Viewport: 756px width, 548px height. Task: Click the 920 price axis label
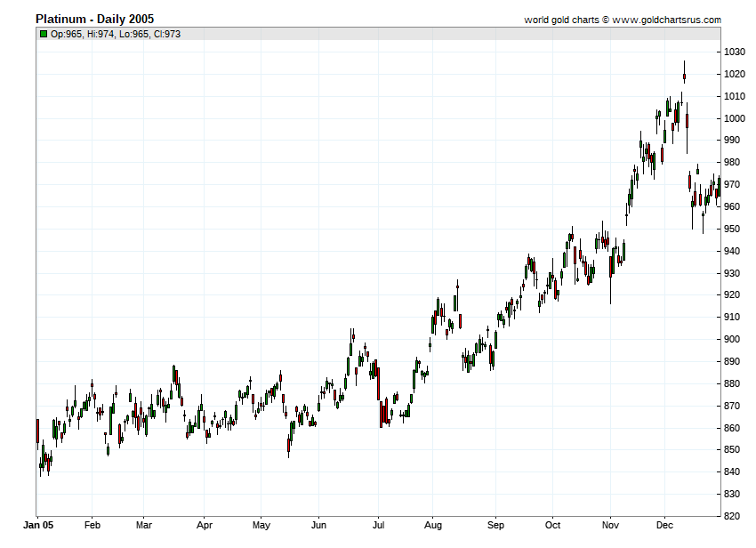point(732,295)
